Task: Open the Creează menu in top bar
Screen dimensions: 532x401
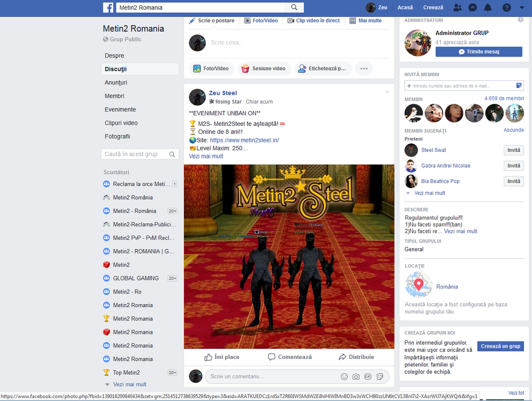Action: click(x=433, y=8)
